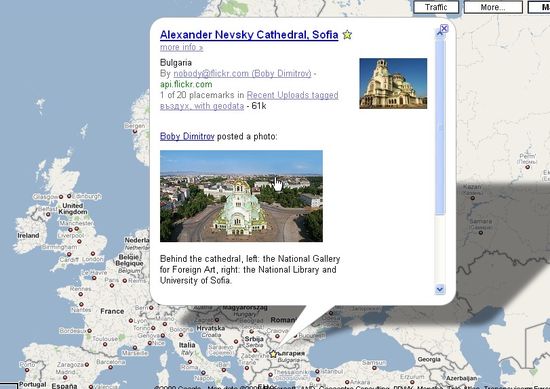Toggle the Traffic map layer button
Viewport: 550px width, 389px height.
pos(436,7)
